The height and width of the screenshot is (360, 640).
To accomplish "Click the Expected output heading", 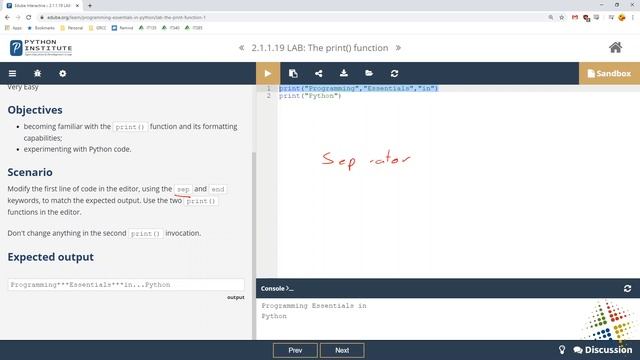I will [x=51, y=257].
